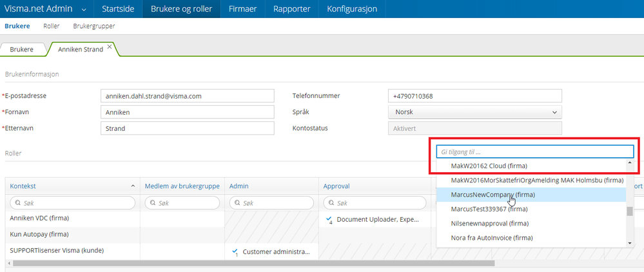Select Nilsenewnapproval (firma) from the list
The image size is (644, 272).
pyautogui.click(x=531, y=224)
